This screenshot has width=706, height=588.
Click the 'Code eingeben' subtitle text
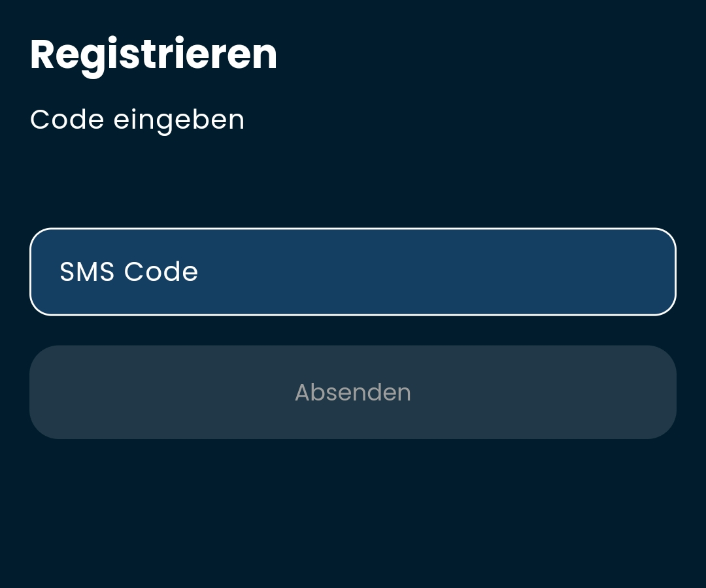click(137, 120)
